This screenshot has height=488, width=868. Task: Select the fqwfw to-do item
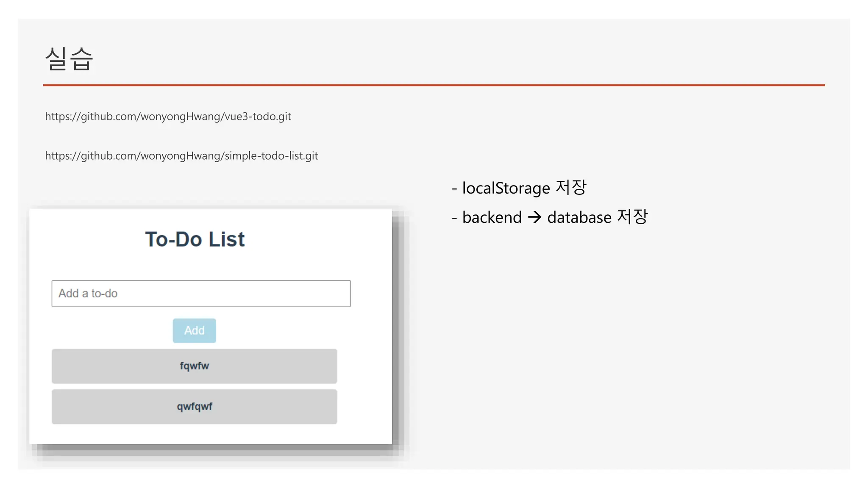(x=194, y=366)
